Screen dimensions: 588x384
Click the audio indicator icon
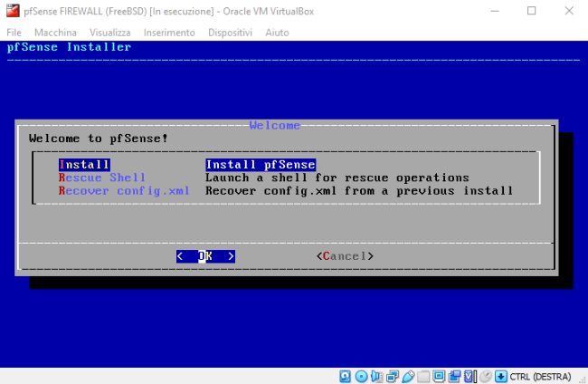point(376,376)
